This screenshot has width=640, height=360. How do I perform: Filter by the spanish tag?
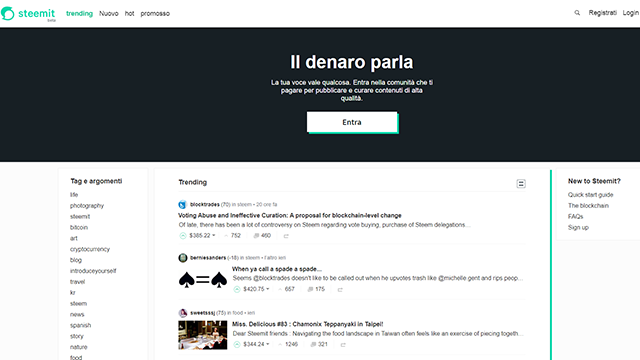point(80,325)
